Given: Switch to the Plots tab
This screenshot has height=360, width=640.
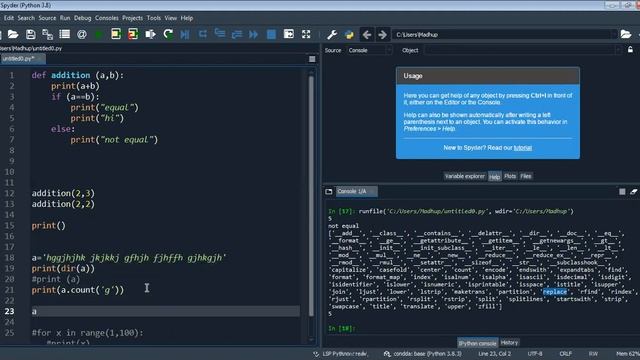Looking at the screenshot, I should point(510,176).
